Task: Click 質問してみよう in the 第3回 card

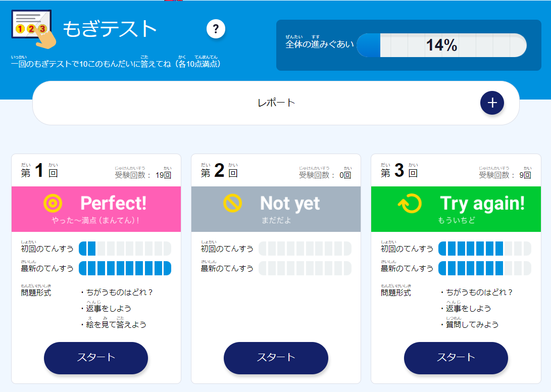Action: [472, 324]
